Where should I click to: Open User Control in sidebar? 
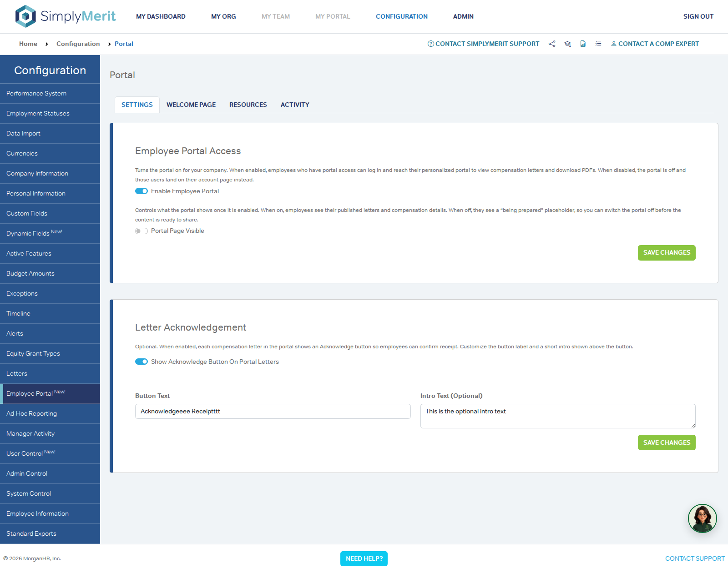[x=50, y=454]
